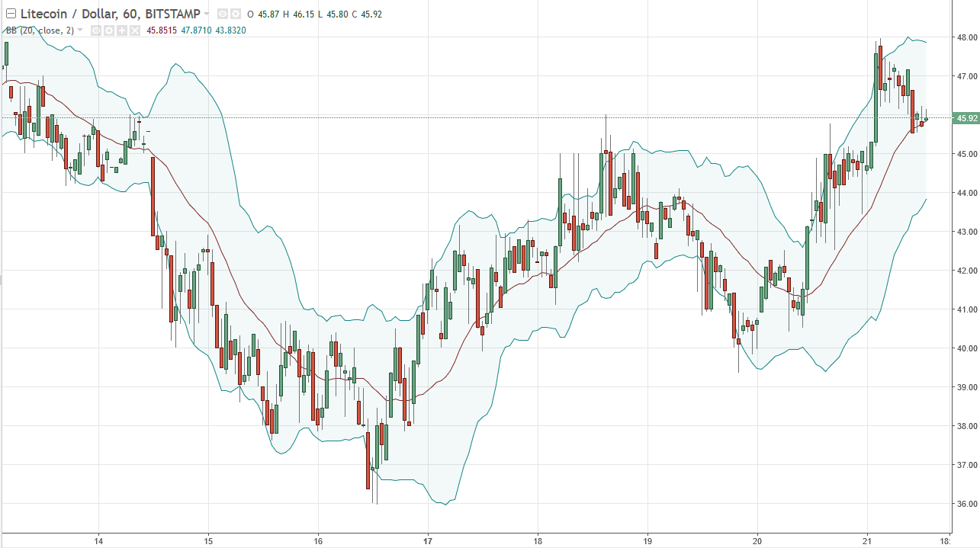Click date label 20 on time axis
Image resolution: width=980 pixels, height=548 pixels.
757,541
